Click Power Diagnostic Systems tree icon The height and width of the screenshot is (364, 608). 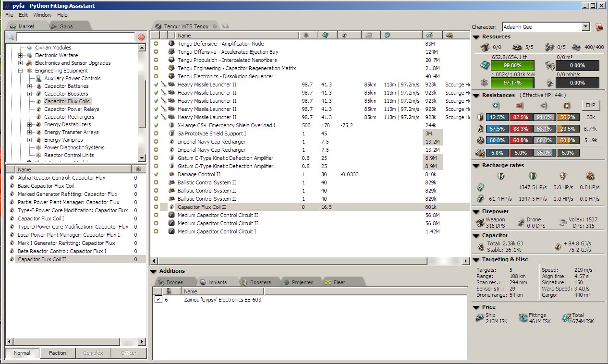coord(39,147)
